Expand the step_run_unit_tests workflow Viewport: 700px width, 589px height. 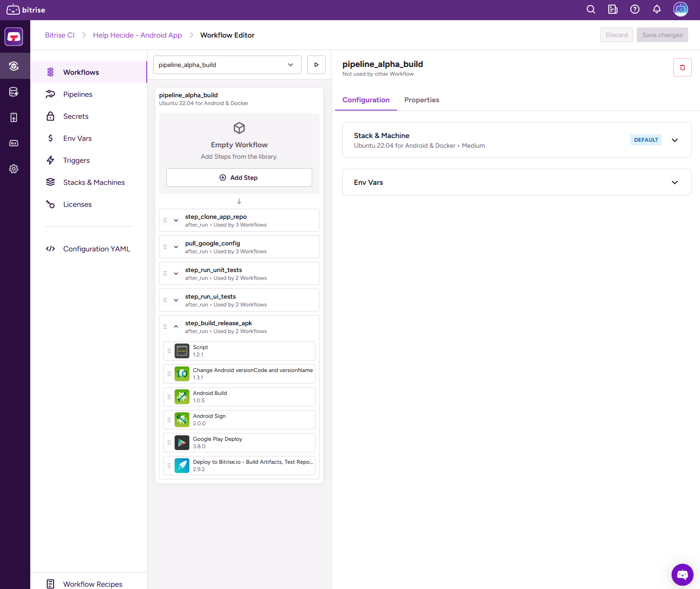click(176, 273)
